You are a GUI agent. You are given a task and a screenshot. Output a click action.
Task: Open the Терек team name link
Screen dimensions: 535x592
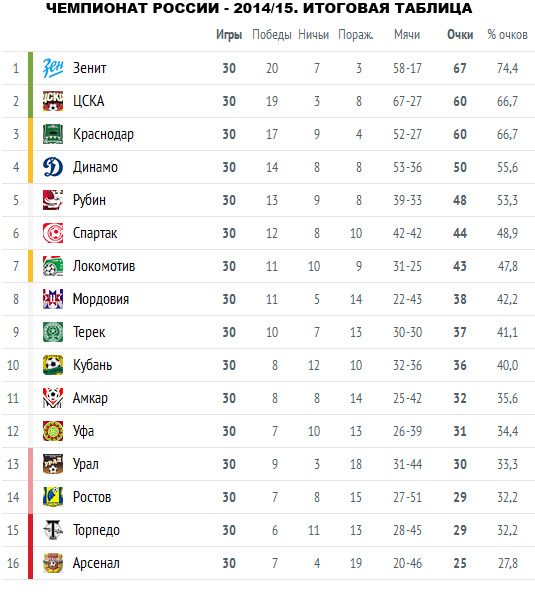coord(89,332)
